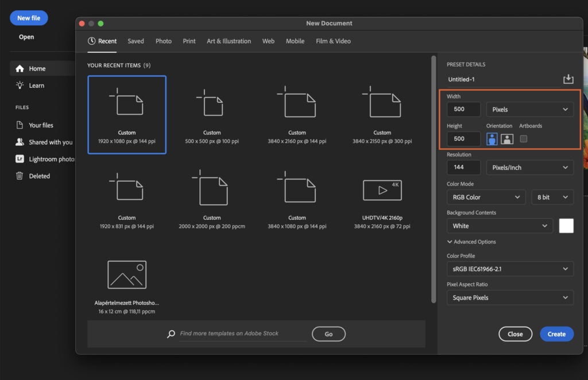Open the Print presets tab
This screenshot has width=588, height=380.
click(189, 41)
